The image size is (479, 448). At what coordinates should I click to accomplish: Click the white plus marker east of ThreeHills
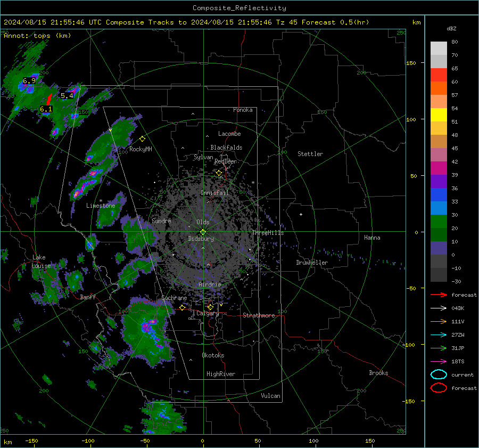pyautogui.click(x=301, y=214)
